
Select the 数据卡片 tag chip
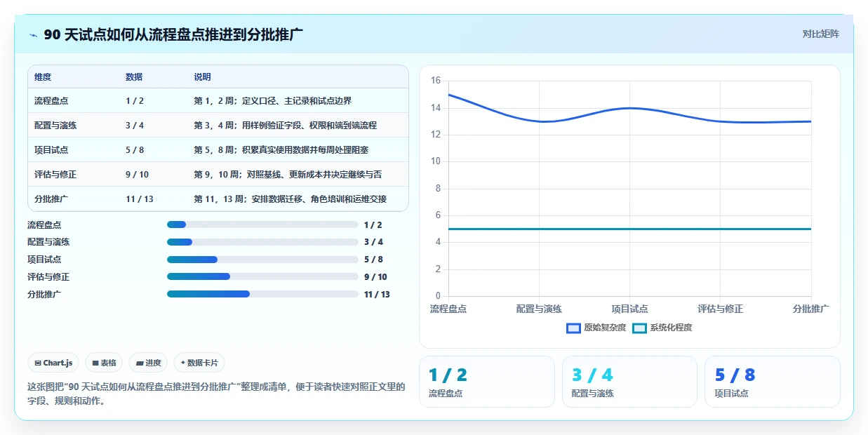click(x=199, y=363)
